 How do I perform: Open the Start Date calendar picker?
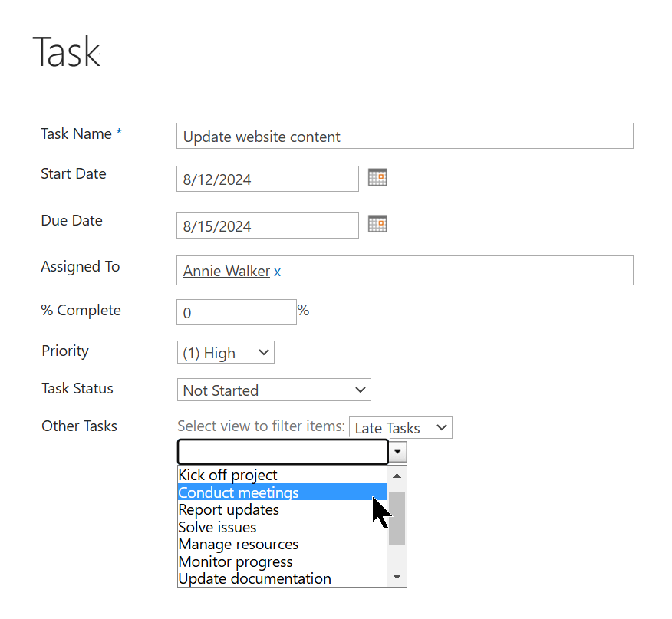[377, 177]
